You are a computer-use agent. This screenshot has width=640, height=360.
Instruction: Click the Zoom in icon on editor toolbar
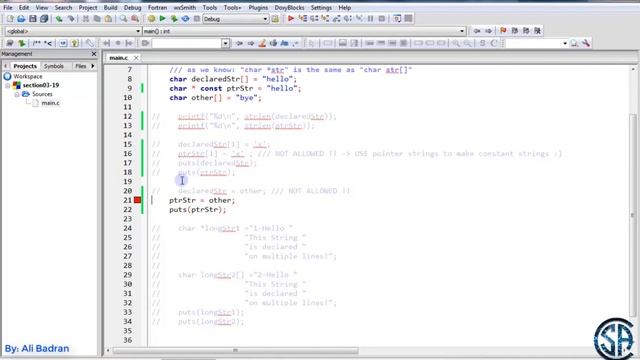(456, 43)
